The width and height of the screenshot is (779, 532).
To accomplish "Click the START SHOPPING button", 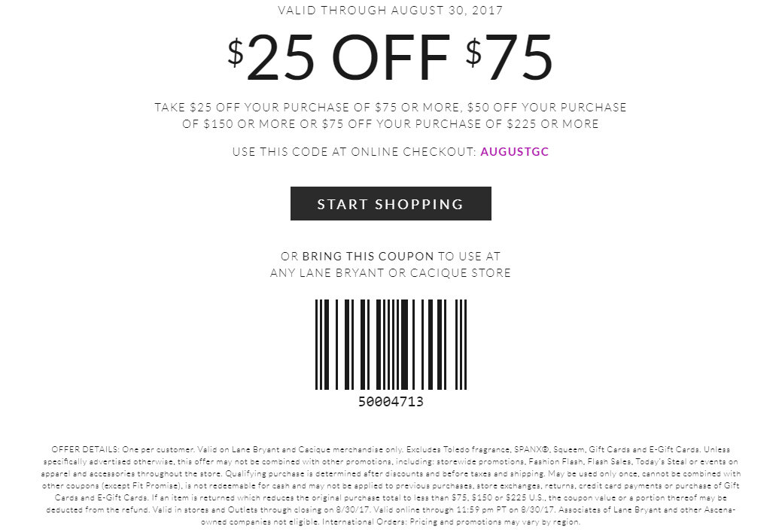I will 391,203.
